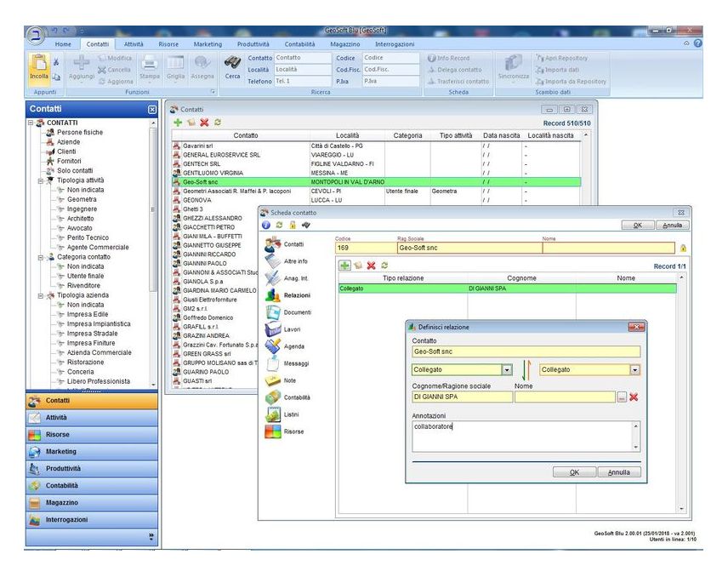
Task: Open Risorse module in the left navigation pane
Action: coord(92,435)
